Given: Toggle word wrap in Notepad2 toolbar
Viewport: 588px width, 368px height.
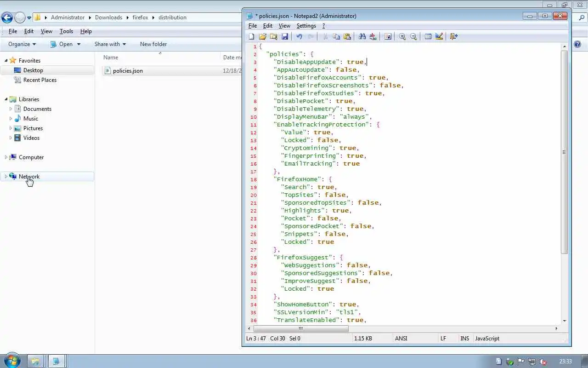Looking at the screenshot, I should pyautogui.click(x=388, y=36).
